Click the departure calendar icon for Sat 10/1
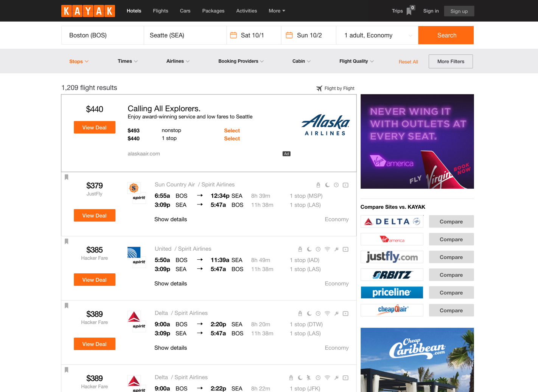Viewport: 538px width, 392px height. [x=233, y=35]
